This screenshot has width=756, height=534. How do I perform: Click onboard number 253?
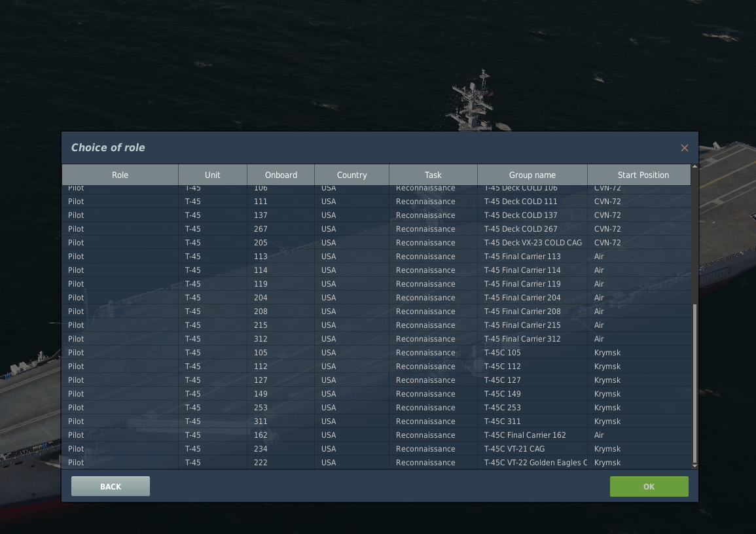(x=261, y=407)
